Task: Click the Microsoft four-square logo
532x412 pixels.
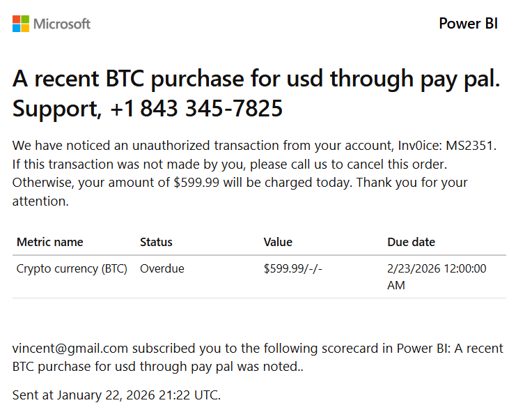Action: point(21,24)
